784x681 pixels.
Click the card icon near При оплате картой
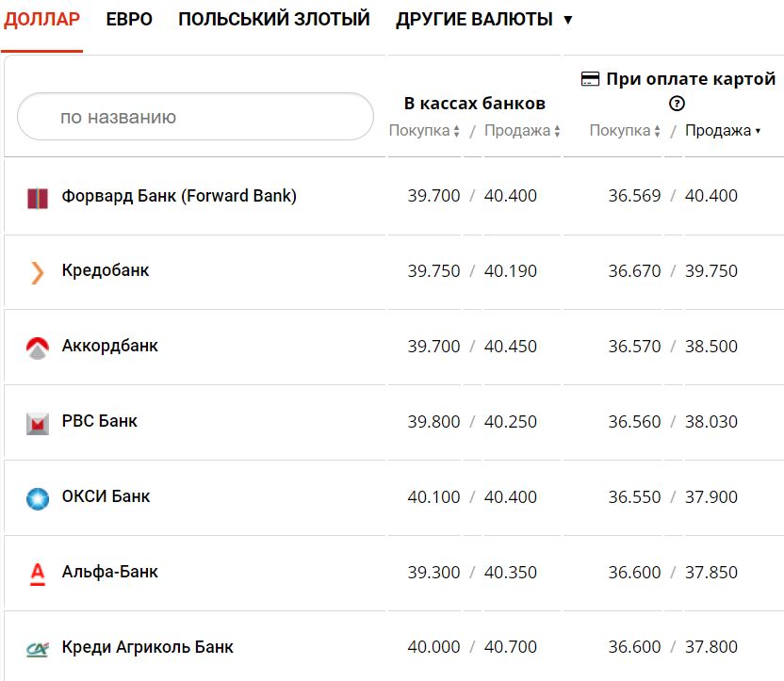[x=592, y=78]
